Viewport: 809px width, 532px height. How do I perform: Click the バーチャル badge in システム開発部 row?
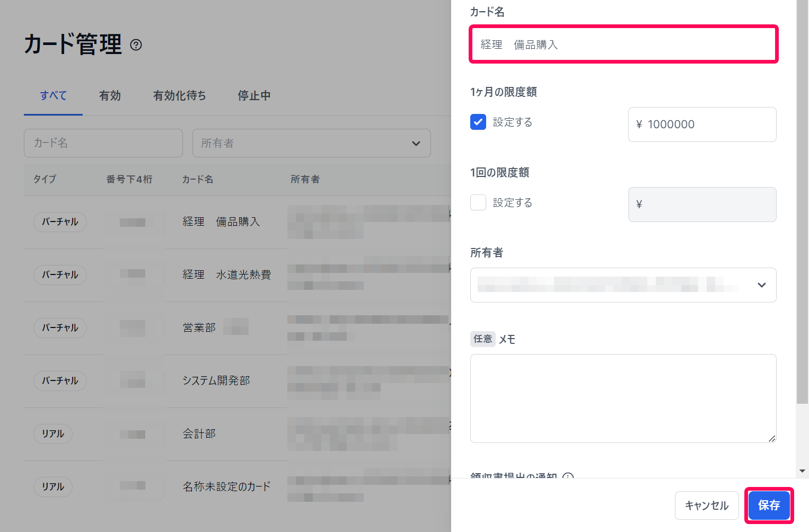(60, 381)
